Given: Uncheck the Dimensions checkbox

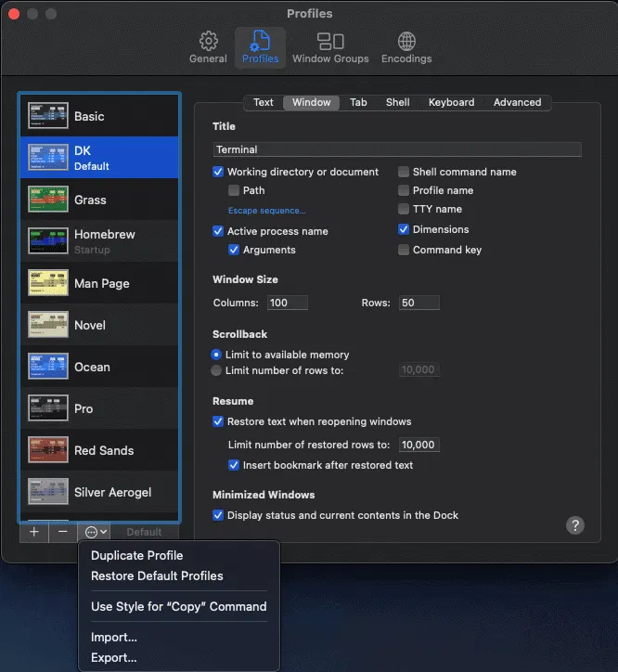Looking at the screenshot, I should pos(404,229).
